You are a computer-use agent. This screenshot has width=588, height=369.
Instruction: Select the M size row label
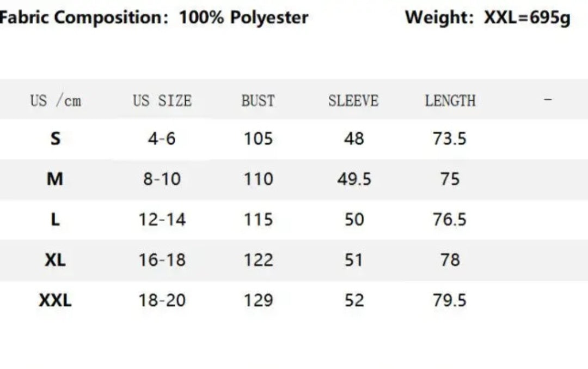pos(55,179)
